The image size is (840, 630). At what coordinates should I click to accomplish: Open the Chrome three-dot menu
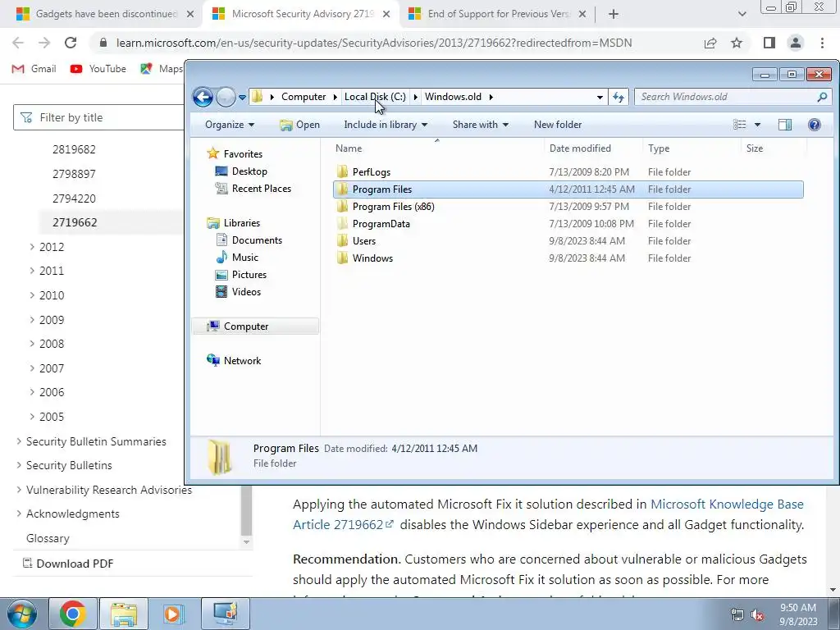click(x=822, y=43)
